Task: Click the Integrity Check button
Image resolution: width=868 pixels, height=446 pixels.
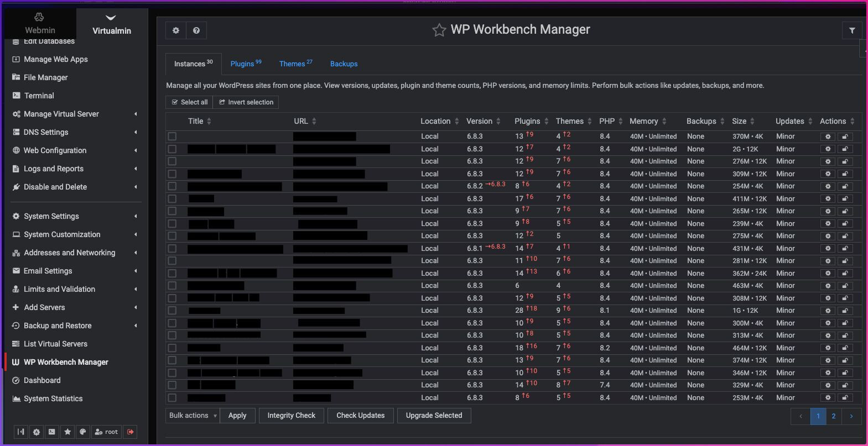Action: 291,416
